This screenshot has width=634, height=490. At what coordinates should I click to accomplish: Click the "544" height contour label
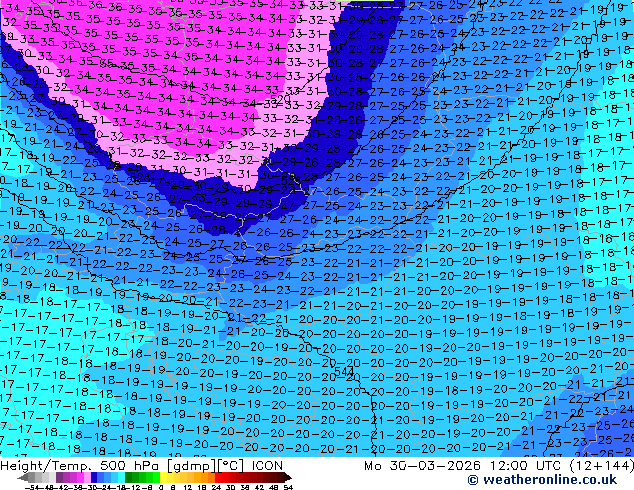click(x=344, y=371)
